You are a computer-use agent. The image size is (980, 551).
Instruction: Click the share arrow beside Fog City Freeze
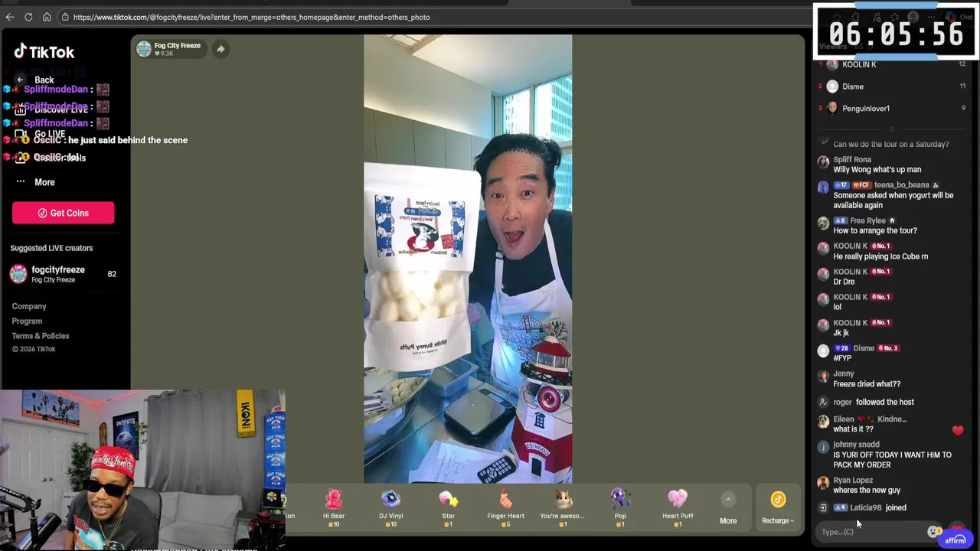pyautogui.click(x=220, y=49)
